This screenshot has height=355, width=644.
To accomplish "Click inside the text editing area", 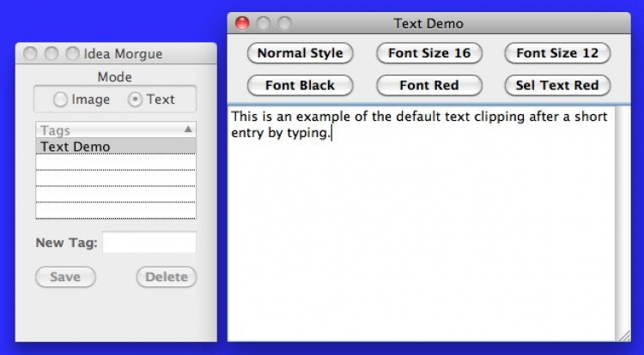I will [x=421, y=232].
